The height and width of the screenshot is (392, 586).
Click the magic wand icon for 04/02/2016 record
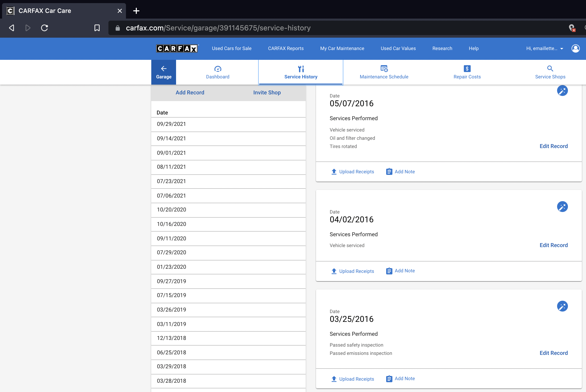pos(562,207)
